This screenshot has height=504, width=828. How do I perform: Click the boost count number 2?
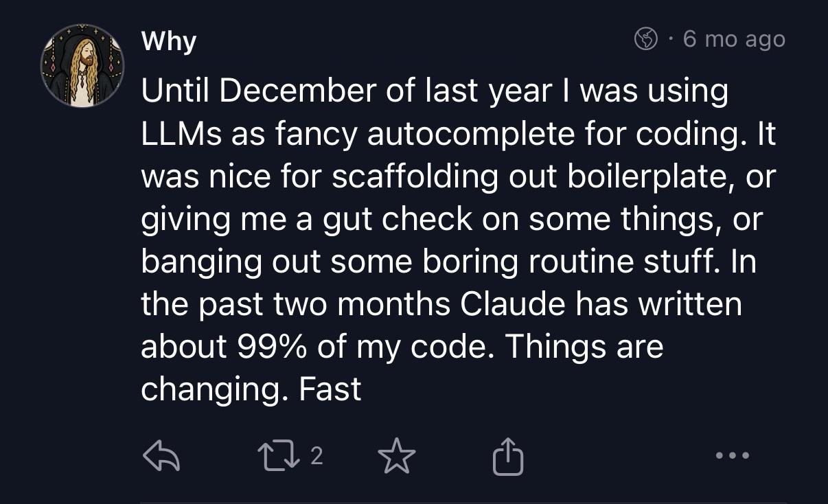[315, 457]
